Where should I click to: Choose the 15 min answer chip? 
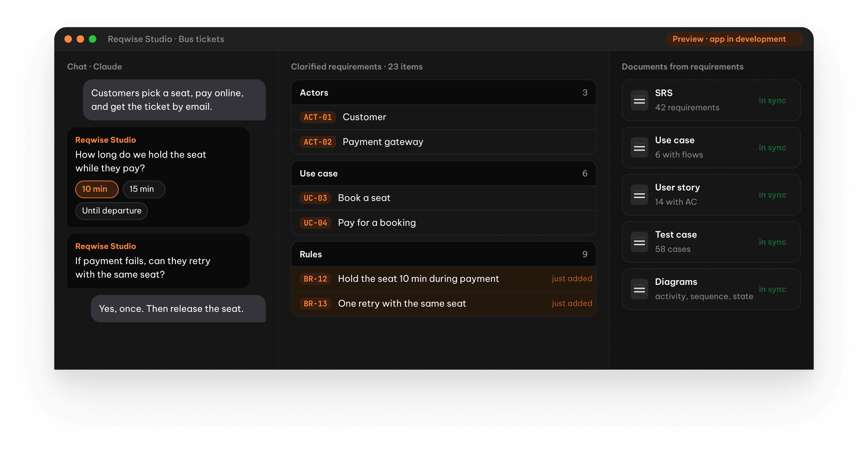[x=144, y=189]
